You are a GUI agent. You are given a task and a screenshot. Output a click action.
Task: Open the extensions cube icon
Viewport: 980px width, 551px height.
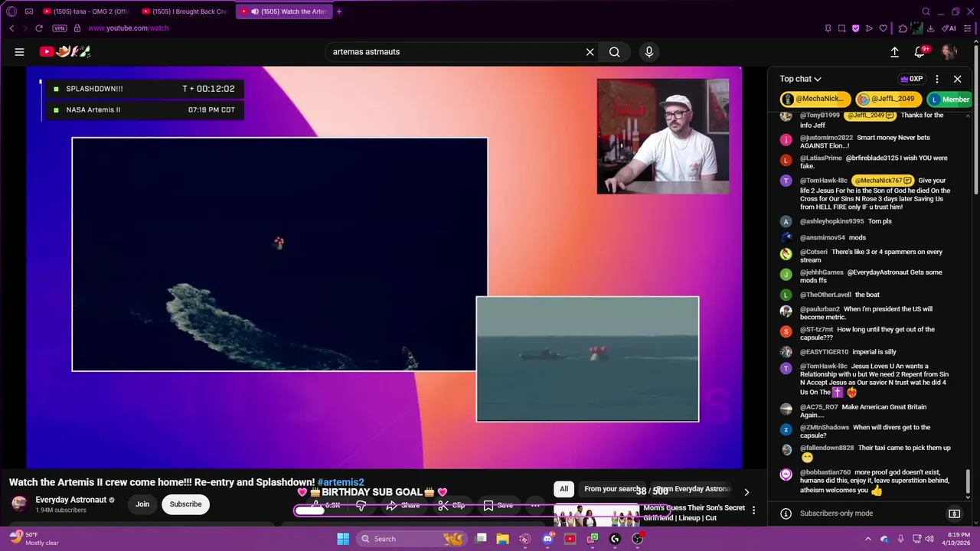[903, 28]
